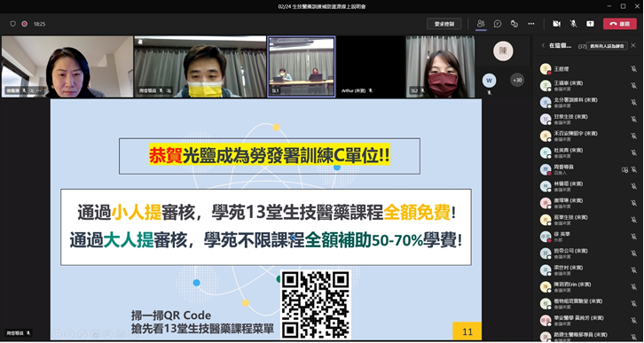
Task: Click the microphone icon for 王經理
Action: [x=633, y=69]
